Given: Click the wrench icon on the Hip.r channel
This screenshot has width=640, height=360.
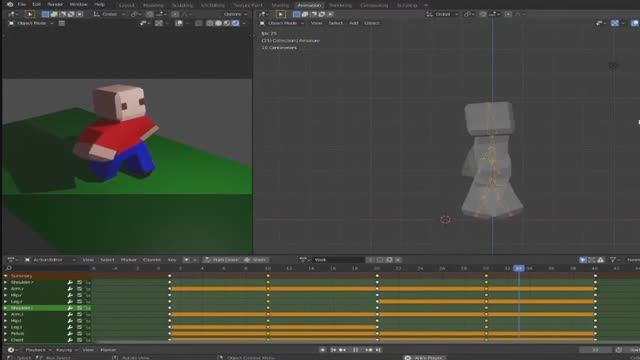Looking at the screenshot, I should pos(70,295).
